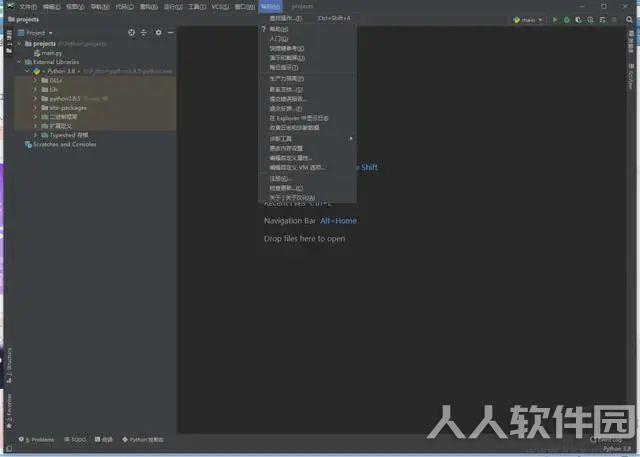Expand the site-packages folder
Viewport: 640px width, 457px height.
click(x=36, y=108)
